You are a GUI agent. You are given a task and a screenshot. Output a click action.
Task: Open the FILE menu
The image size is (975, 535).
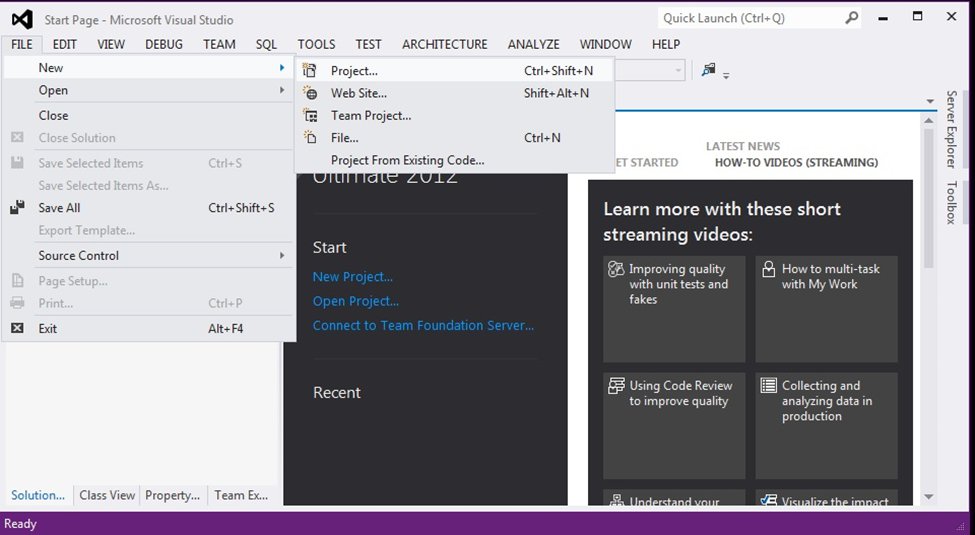click(22, 44)
